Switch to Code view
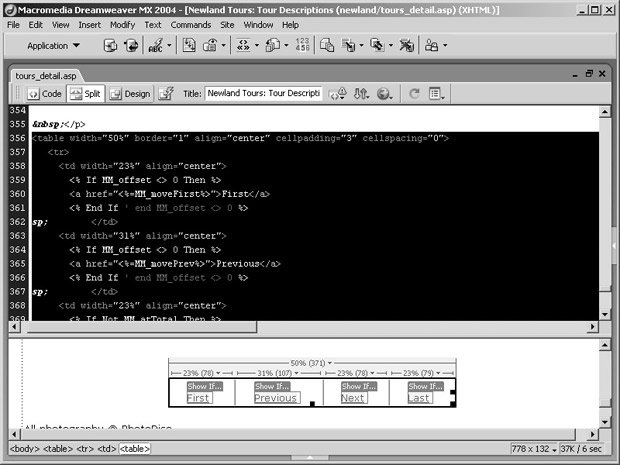Viewport: 620px width, 465px height. (45, 94)
